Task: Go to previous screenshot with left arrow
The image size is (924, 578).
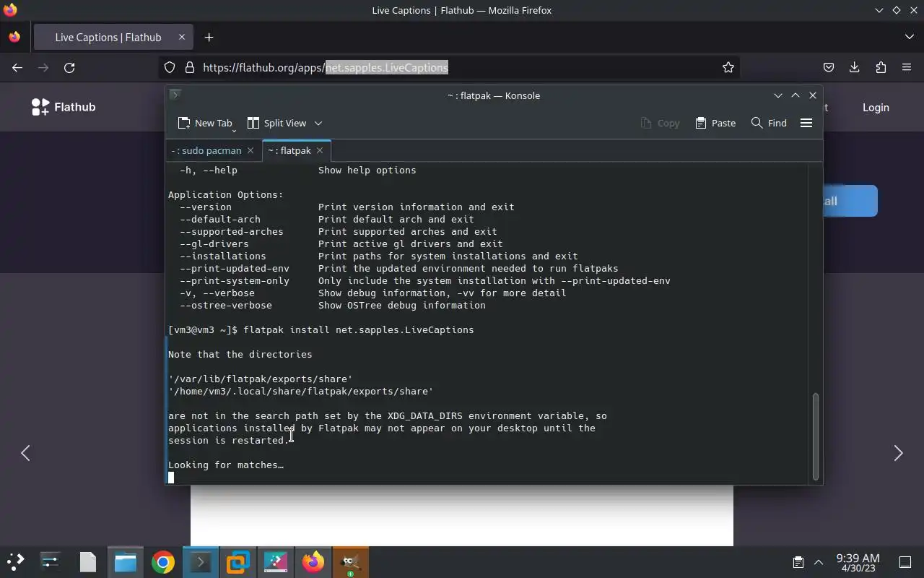Action: 25,453
